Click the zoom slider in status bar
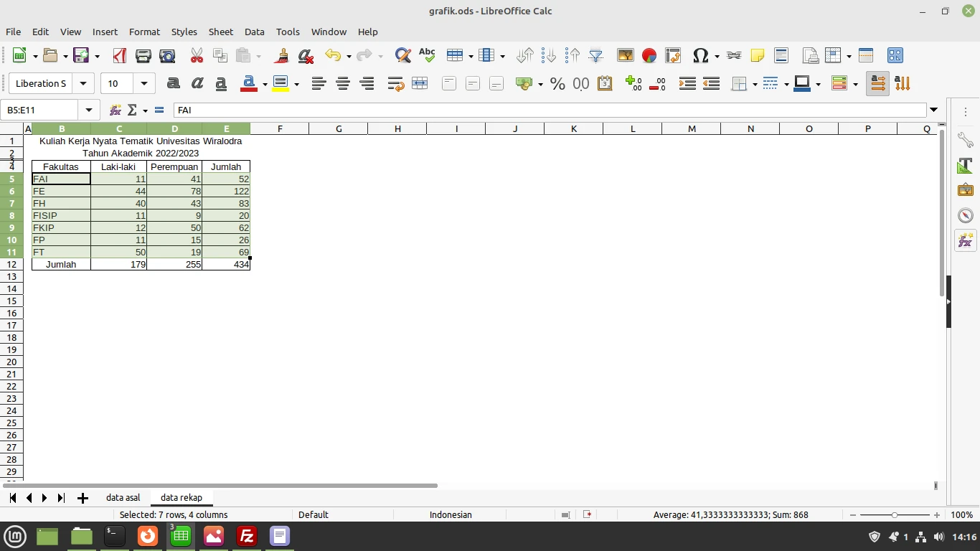 895,515
